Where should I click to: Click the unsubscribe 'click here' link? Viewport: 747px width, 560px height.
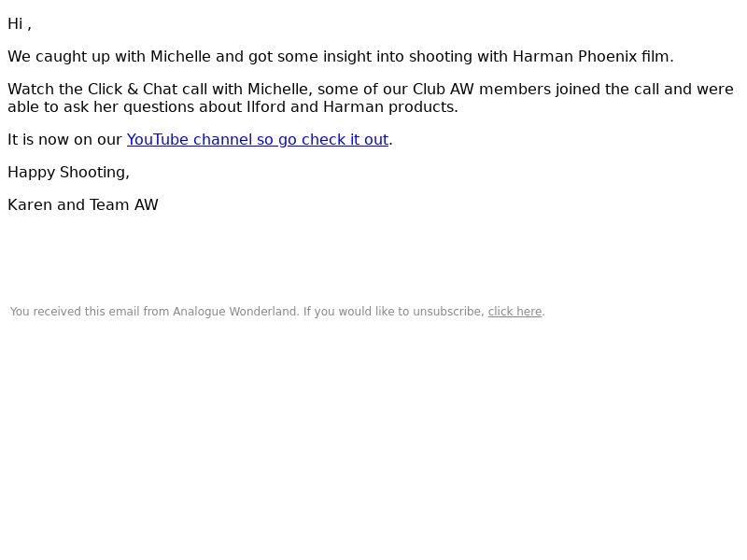tap(515, 312)
